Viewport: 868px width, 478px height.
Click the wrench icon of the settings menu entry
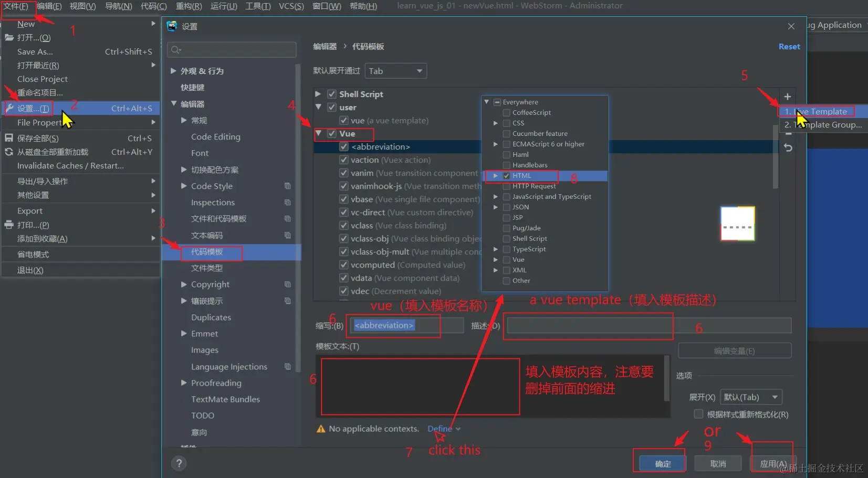9,108
